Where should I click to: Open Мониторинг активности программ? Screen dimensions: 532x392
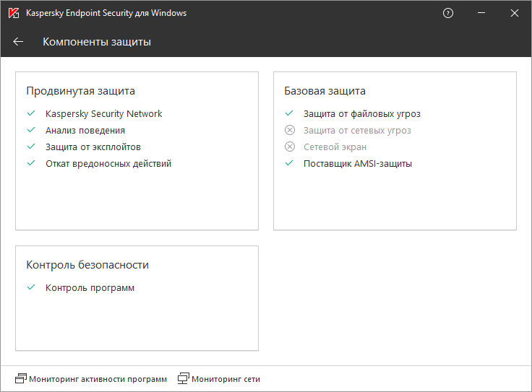pos(98,379)
